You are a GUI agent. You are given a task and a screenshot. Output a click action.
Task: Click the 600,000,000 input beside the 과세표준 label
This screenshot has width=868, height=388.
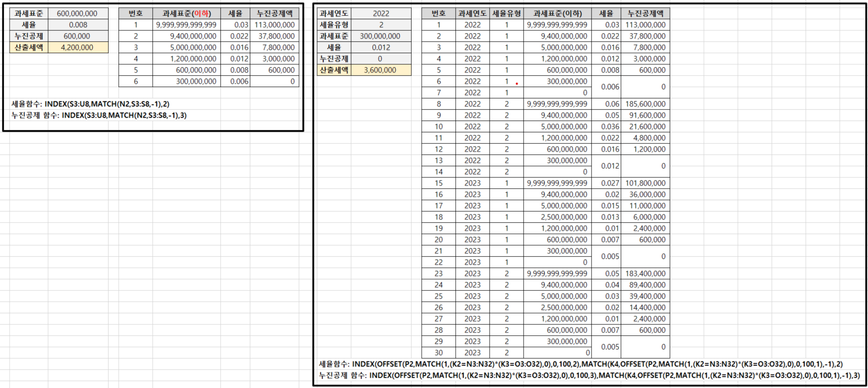(78, 13)
